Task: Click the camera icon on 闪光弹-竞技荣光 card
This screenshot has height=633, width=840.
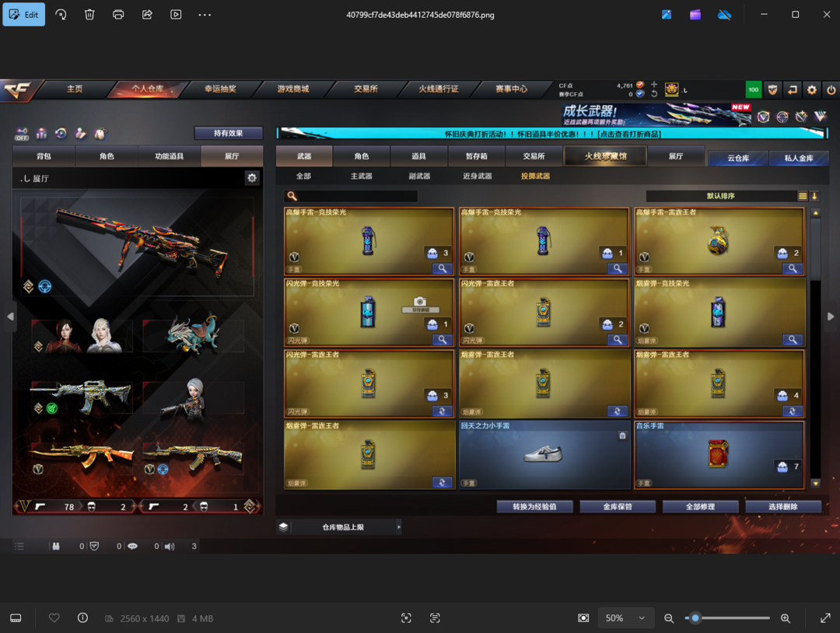Action: pyautogui.click(x=420, y=302)
